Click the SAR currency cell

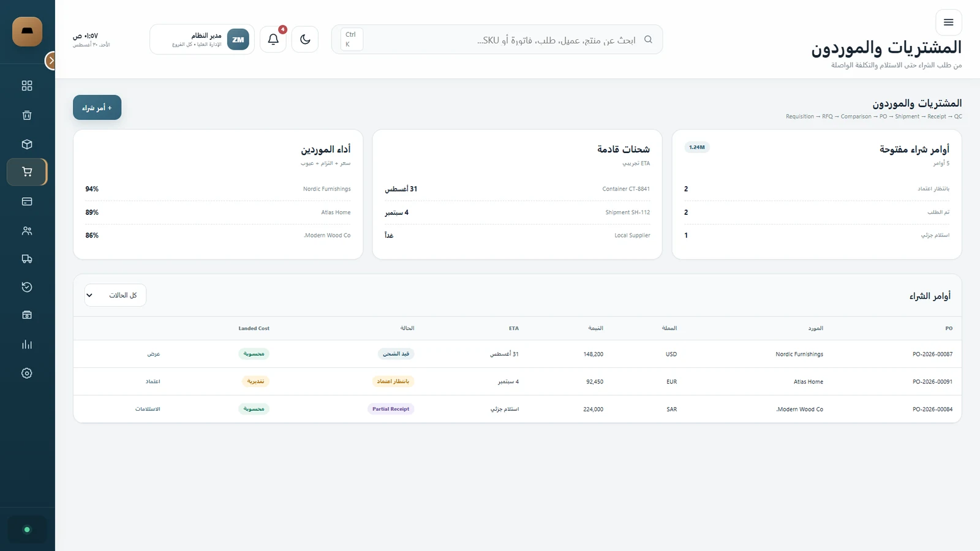click(672, 409)
